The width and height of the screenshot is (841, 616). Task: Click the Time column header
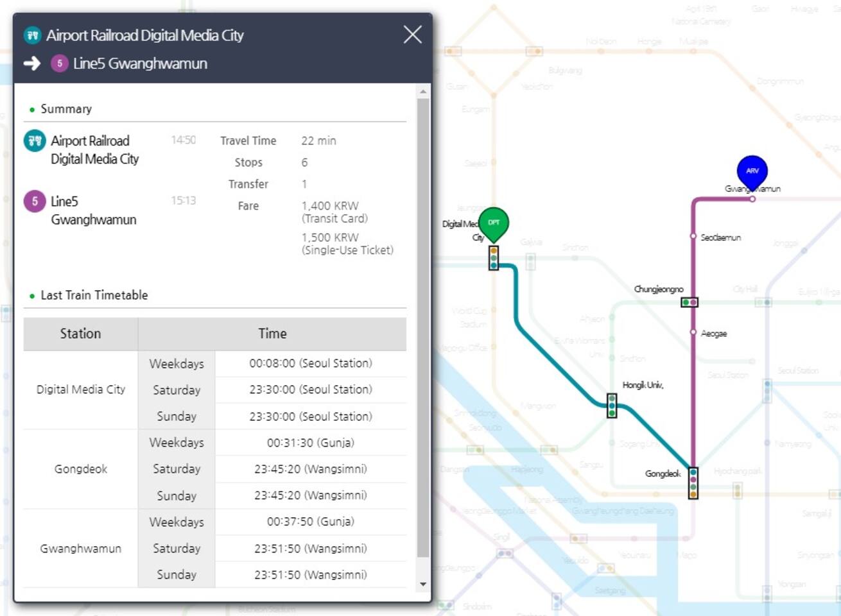point(272,334)
